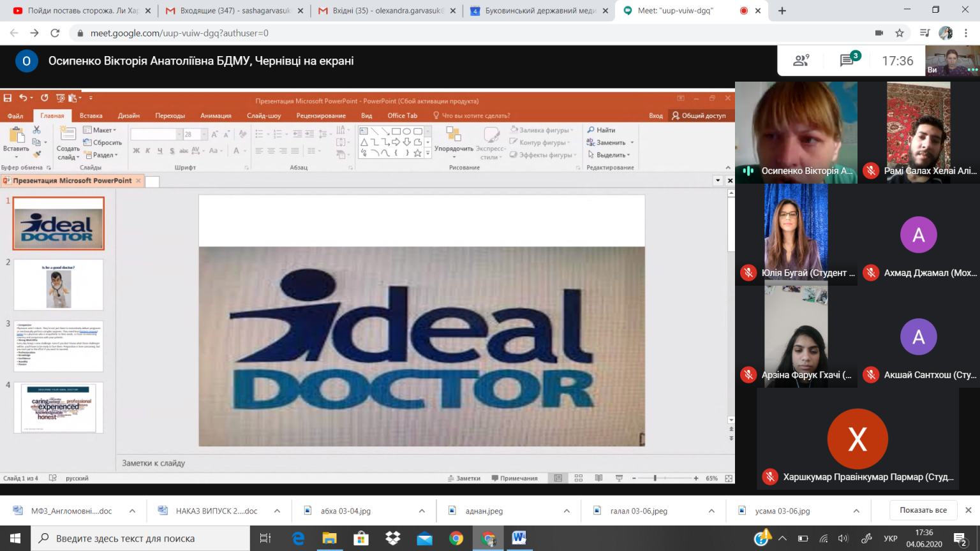The width and height of the screenshot is (980, 551).
Task: Open Task View in the taskbar
Action: click(265, 538)
